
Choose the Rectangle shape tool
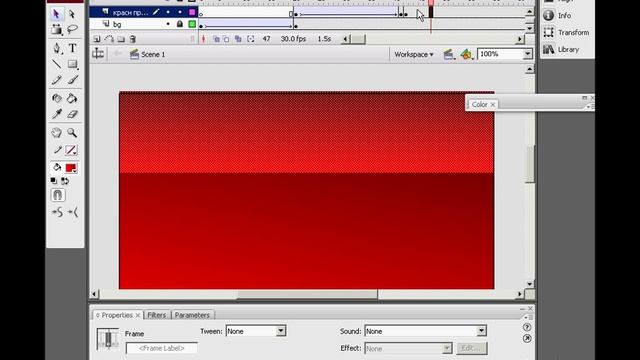tap(73, 64)
